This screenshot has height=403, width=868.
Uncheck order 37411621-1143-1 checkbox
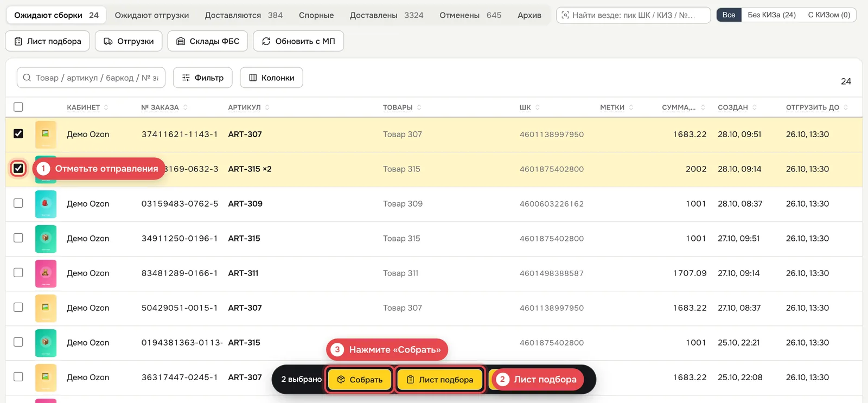(18, 133)
